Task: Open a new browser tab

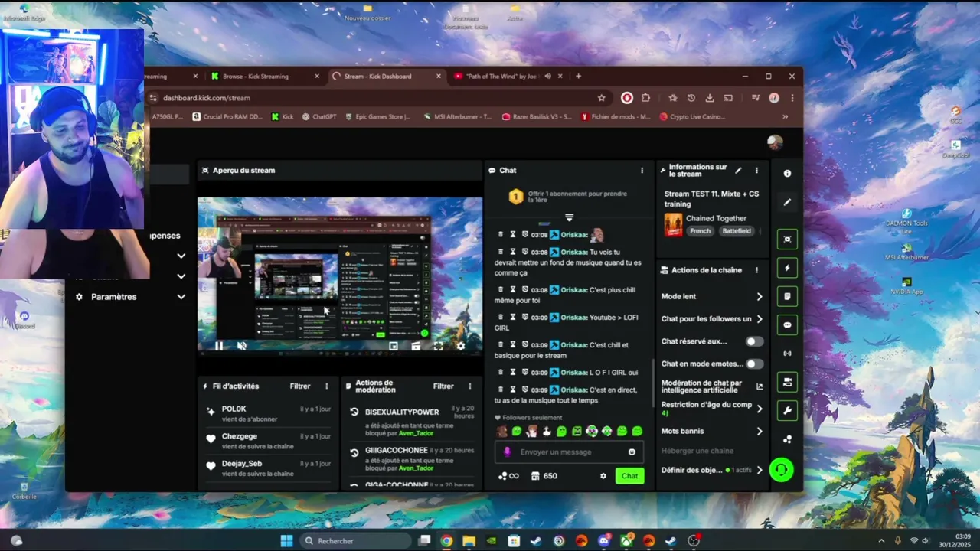Action: tap(578, 76)
